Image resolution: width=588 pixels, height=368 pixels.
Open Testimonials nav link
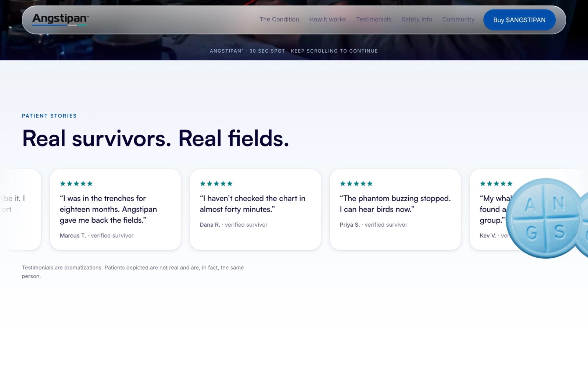tap(373, 20)
